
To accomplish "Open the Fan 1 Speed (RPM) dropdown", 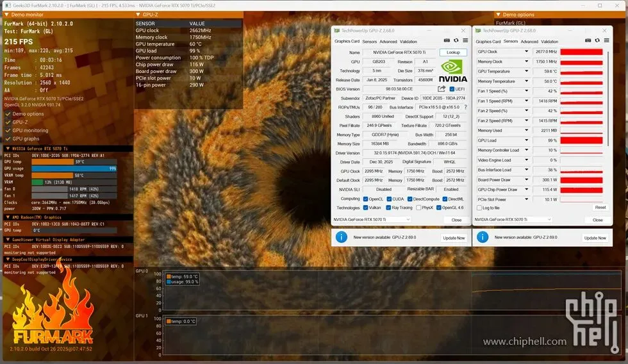I will (x=526, y=101).
